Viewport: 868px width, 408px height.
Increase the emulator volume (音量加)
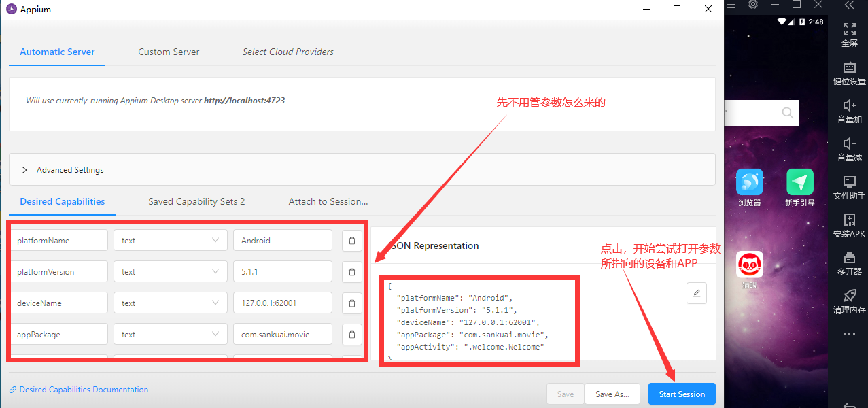tap(850, 112)
